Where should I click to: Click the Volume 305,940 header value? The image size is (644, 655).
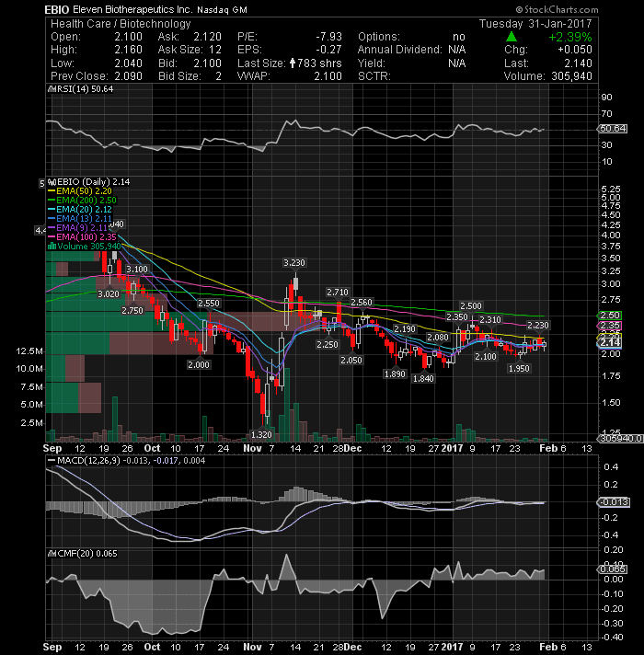571,76
